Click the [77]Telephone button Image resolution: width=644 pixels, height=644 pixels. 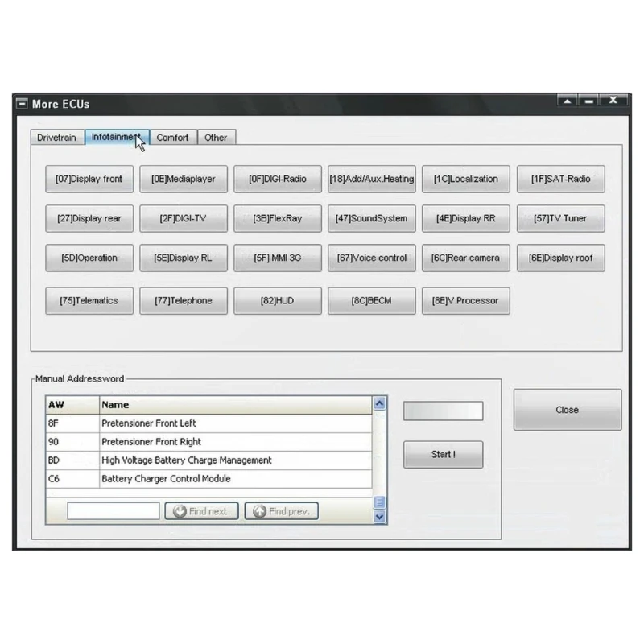[184, 300]
